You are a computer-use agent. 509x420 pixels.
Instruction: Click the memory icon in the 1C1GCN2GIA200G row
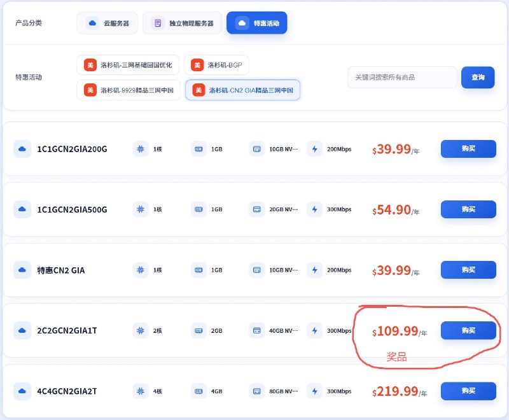[x=199, y=149]
